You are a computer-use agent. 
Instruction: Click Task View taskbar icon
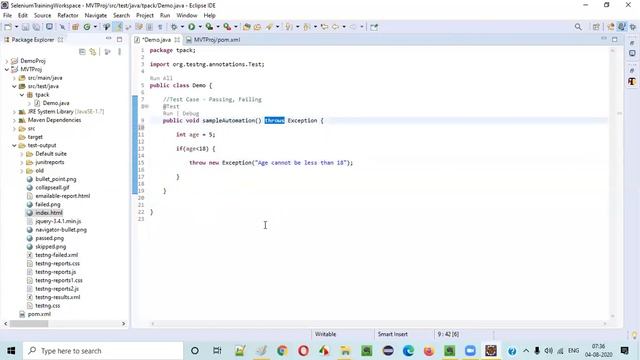pyautogui.click(x=217, y=351)
